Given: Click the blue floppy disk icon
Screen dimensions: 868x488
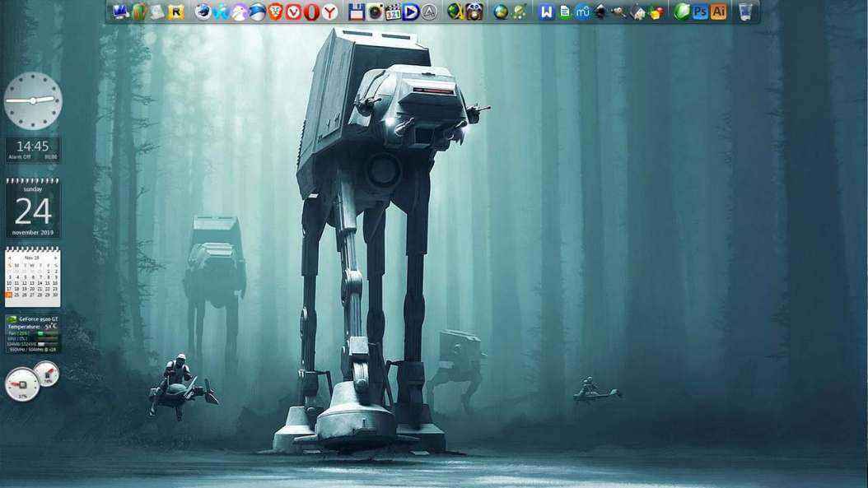Looking at the screenshot, I should pyautogui.click(x=357, y=12).
